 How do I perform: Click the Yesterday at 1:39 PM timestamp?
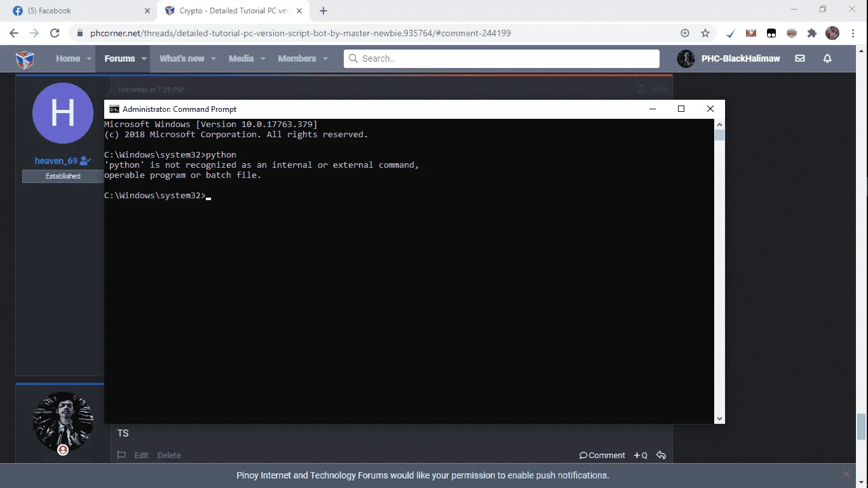tap(150, 90)
